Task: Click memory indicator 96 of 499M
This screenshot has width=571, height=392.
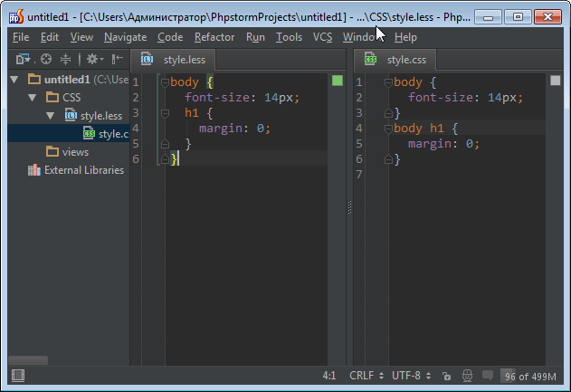Action: (x=530, y=376)
